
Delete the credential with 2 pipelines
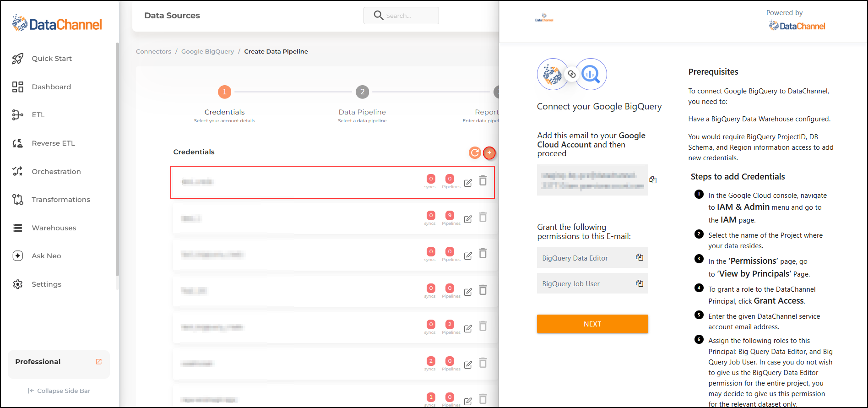click(x=483, y=326)
